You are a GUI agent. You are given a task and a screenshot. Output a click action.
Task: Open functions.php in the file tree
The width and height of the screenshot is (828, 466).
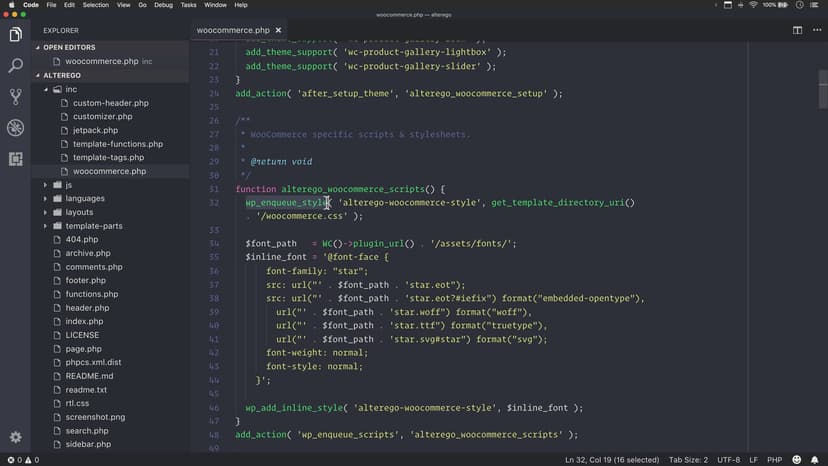tap(91, 294)
